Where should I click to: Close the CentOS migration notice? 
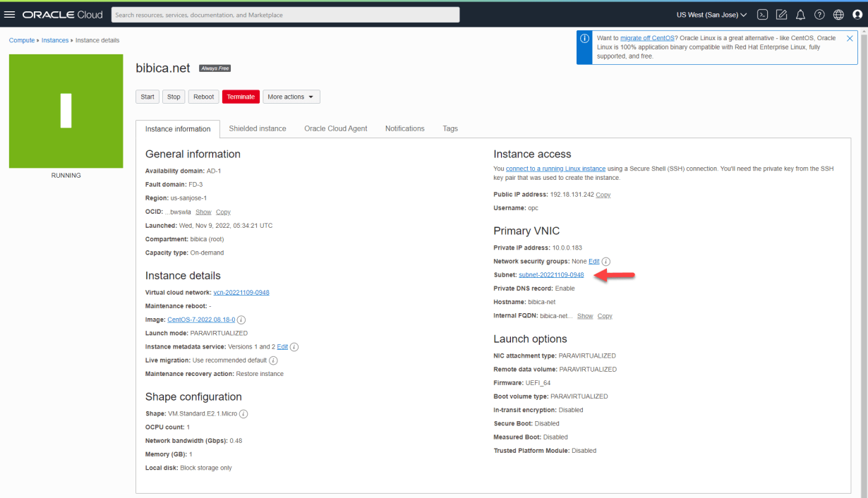click(x=850, y=38)
